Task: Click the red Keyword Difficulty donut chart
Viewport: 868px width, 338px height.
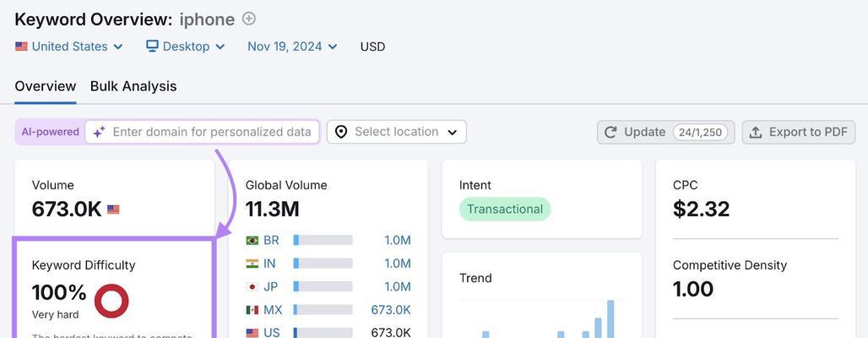Action: [x=111, y=301]
